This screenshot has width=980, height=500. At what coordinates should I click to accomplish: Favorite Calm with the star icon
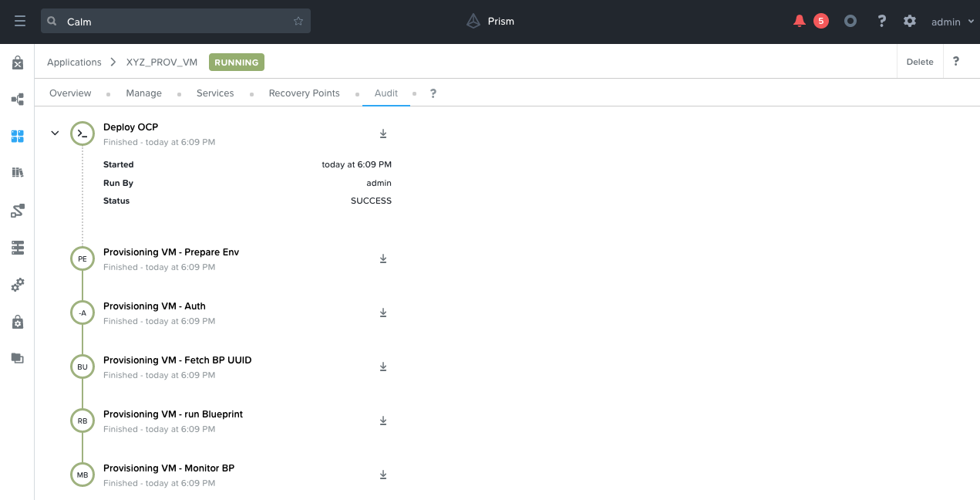pyautogui.click(x=298, y=22)
